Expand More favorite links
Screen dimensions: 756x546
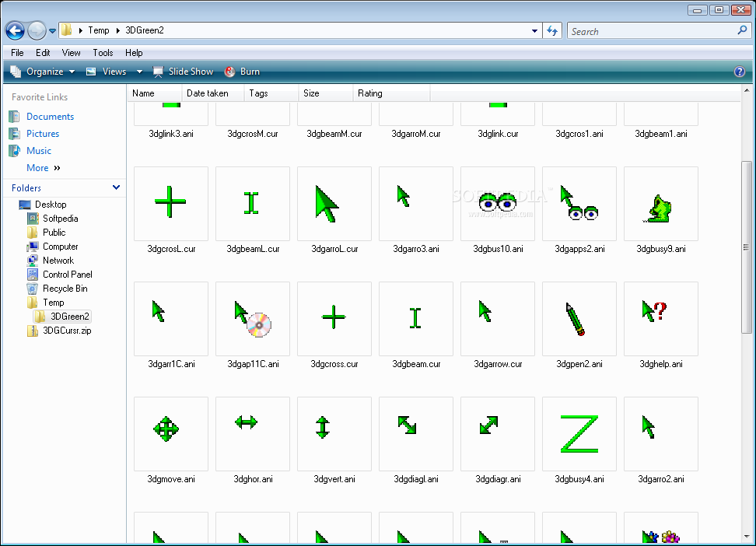44,168
